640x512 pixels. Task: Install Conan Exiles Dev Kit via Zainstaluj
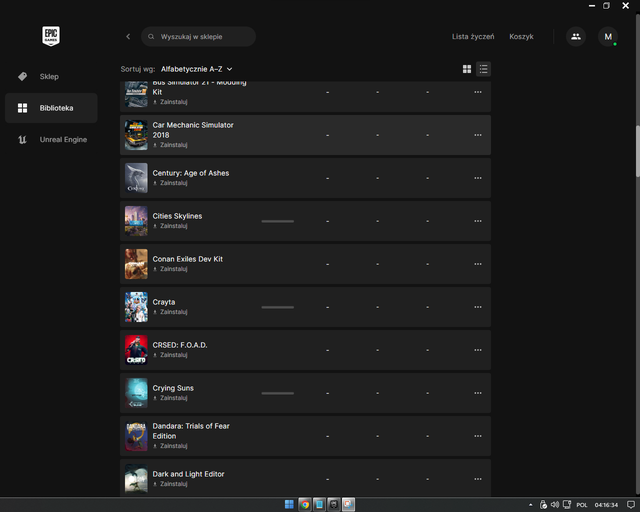[170, 269]
